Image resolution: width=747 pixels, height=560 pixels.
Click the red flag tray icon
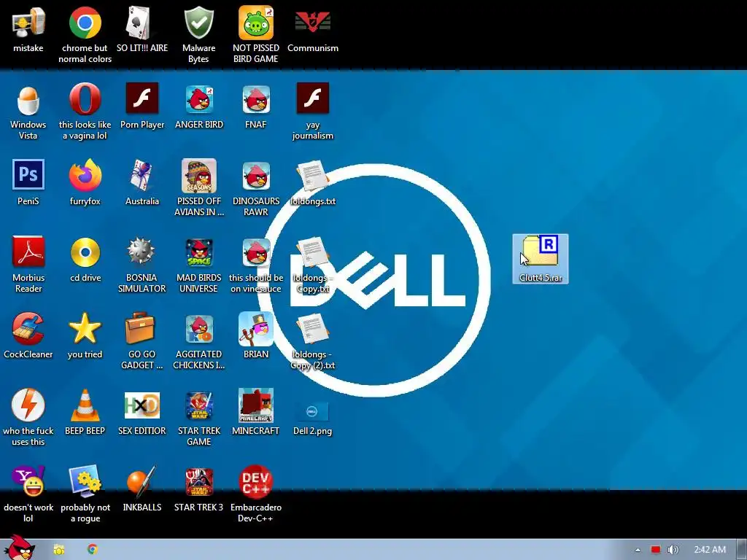pyautogui.click(x=656, y=550)
